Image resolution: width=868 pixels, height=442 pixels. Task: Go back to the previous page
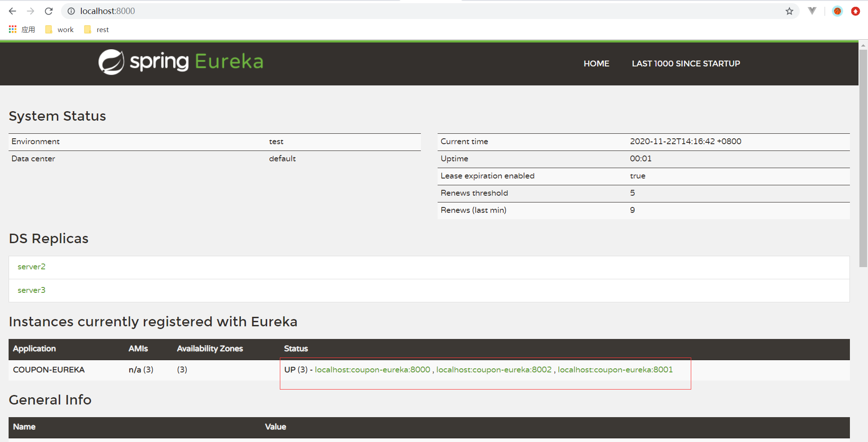coord(12,11)
